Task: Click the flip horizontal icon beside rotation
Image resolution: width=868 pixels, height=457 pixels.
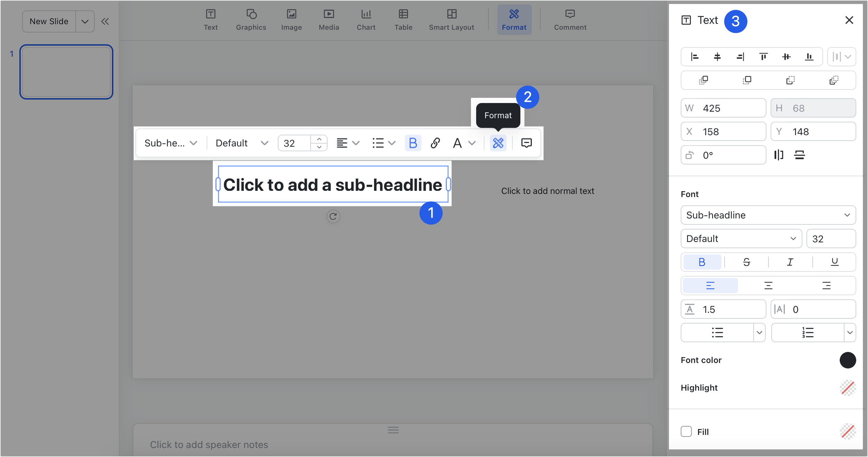Action: pyautogui.click(x=779, y=155)
